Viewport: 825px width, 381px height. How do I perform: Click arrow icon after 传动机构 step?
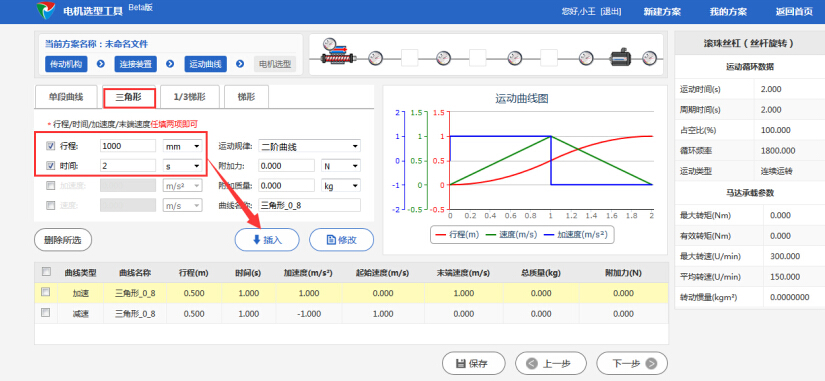[x=101, y=64]
